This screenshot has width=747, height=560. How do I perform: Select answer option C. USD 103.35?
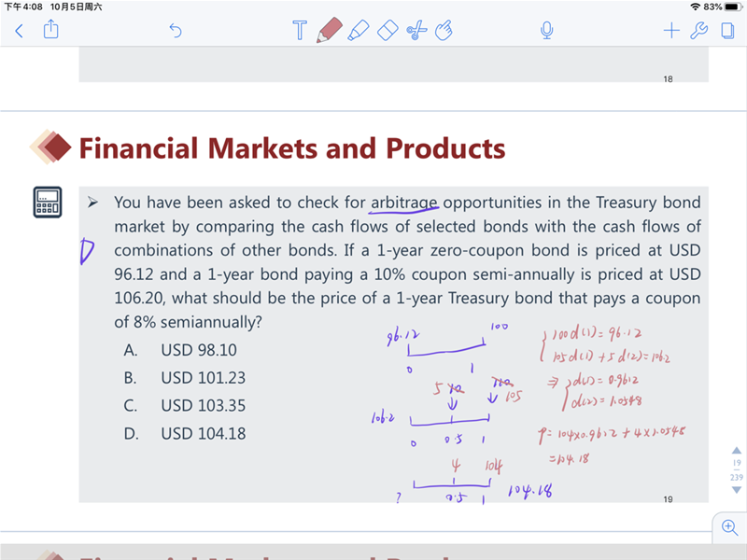[184, 406]
